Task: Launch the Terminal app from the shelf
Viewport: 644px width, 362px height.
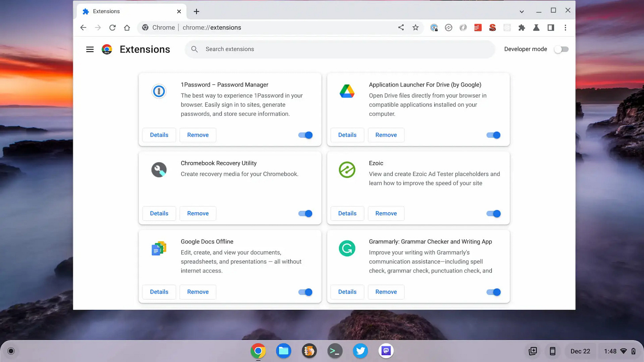Action: point(335,351)
